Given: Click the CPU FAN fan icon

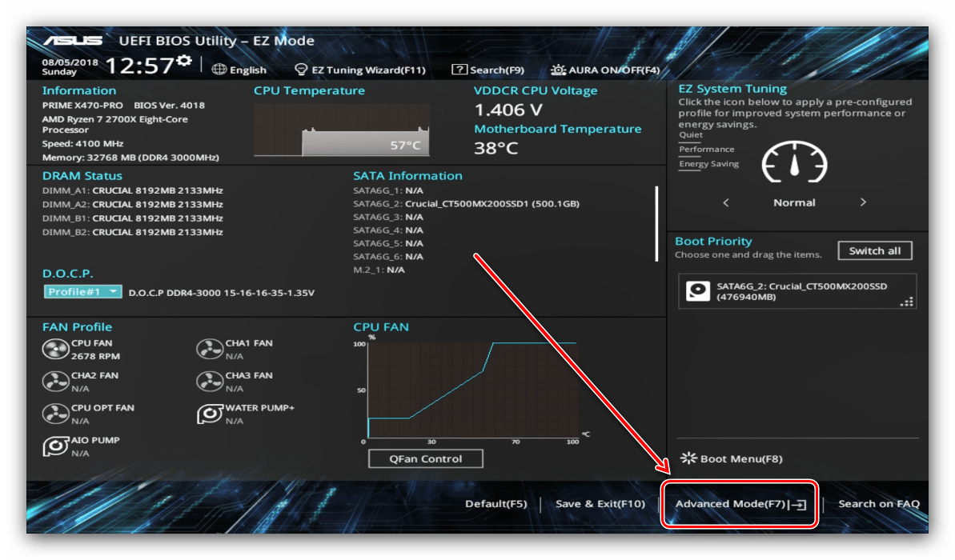Looking at the screenshot, I should (56, 350).
